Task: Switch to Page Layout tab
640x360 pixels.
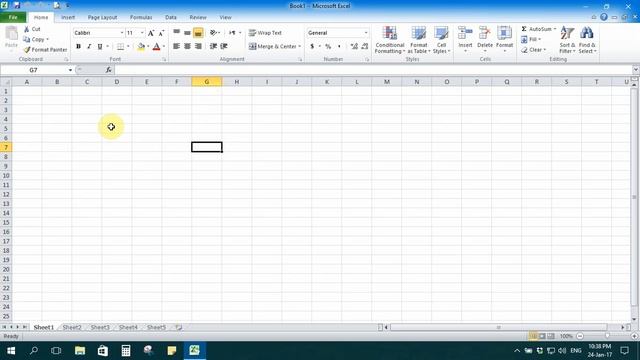Action: 102,18
